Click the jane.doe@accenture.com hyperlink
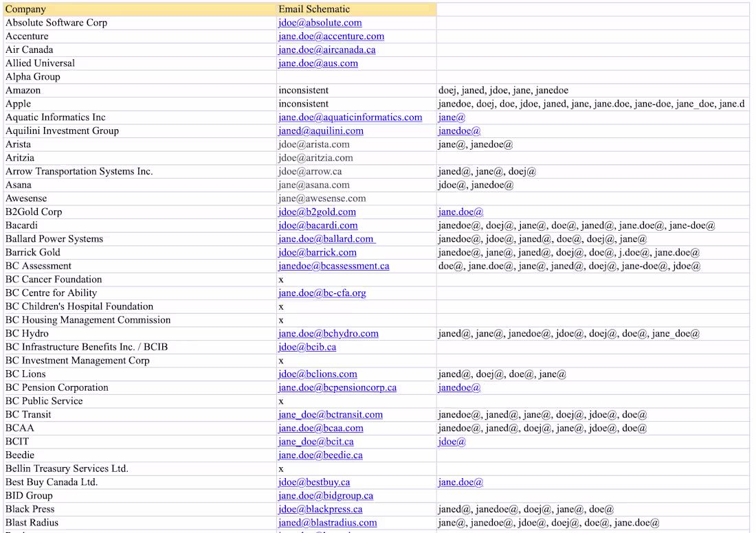756x533 pixels. pos(331,36)
